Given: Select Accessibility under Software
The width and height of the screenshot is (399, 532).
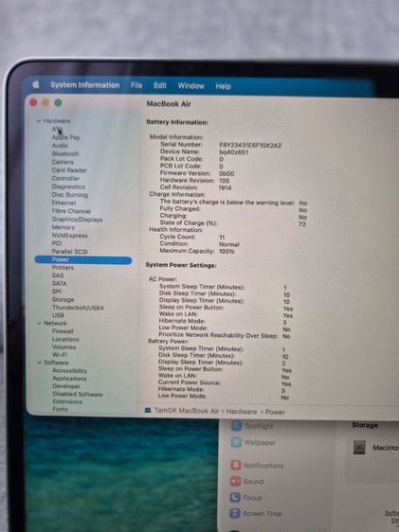Looking at the screenshot, I should click(69, 370).
